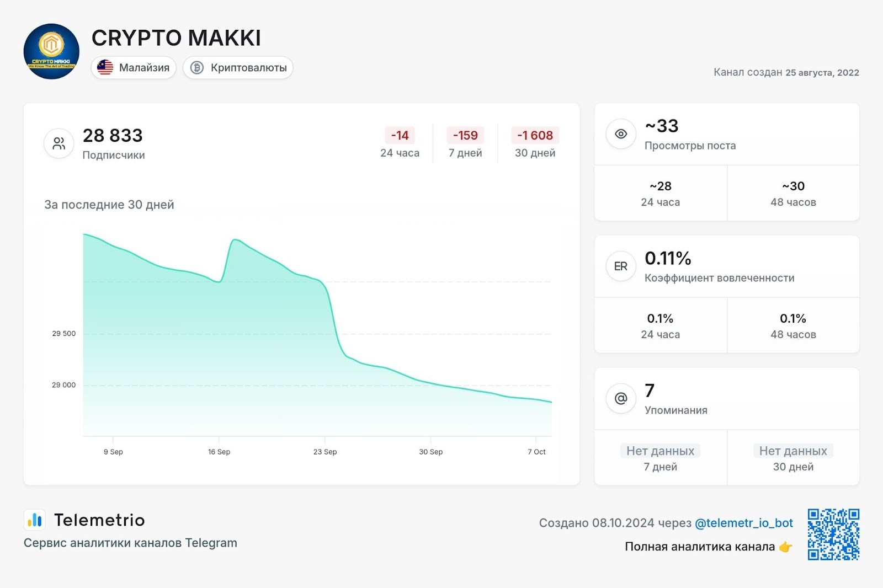The image size is (883, 588).
Task: Click the 16 Sep axis marker
Action: pos(219,452)
